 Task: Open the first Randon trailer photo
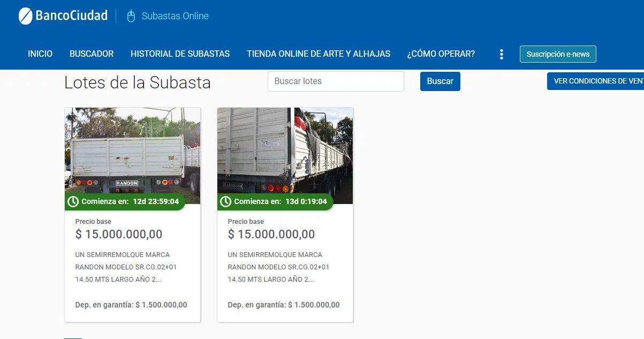coord(133,155)
